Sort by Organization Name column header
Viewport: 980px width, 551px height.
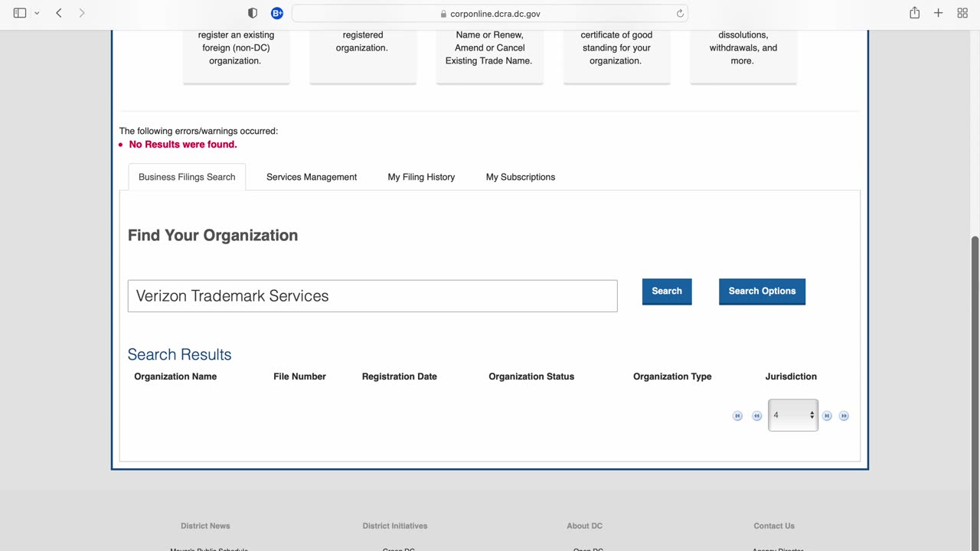point(175,377)
